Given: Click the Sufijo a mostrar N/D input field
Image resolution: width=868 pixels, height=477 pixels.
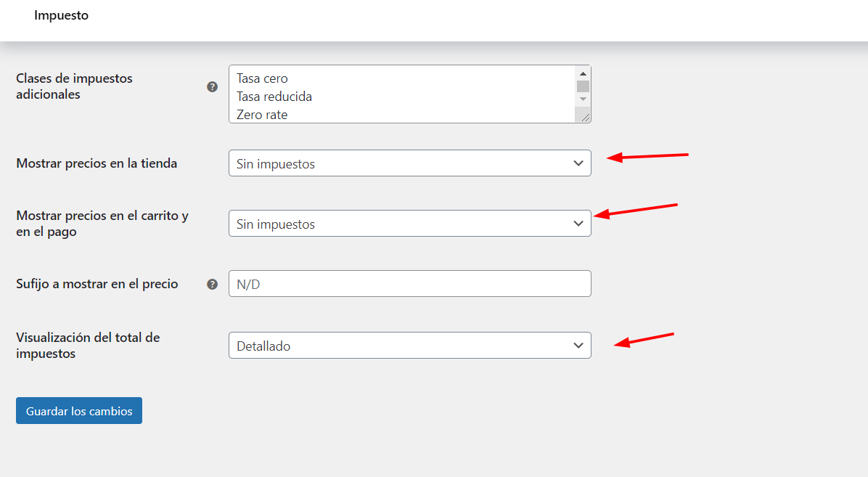Looking at the screenshot, I should click(x=409, y=284).
